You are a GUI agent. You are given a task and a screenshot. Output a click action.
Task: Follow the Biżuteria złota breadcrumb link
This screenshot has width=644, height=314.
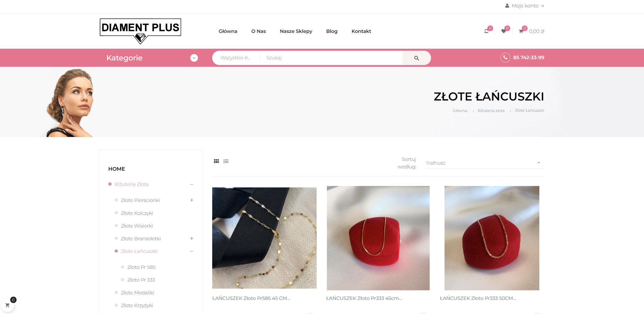491,110
